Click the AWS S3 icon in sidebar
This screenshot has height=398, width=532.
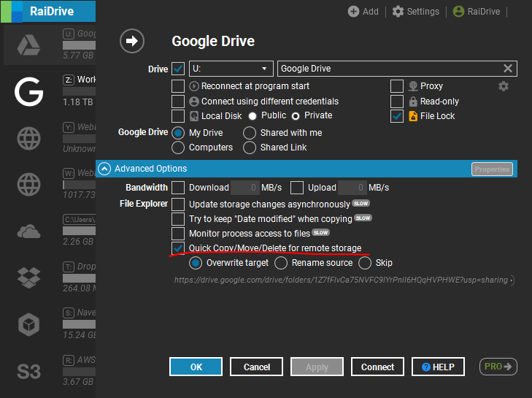[28, 371]
